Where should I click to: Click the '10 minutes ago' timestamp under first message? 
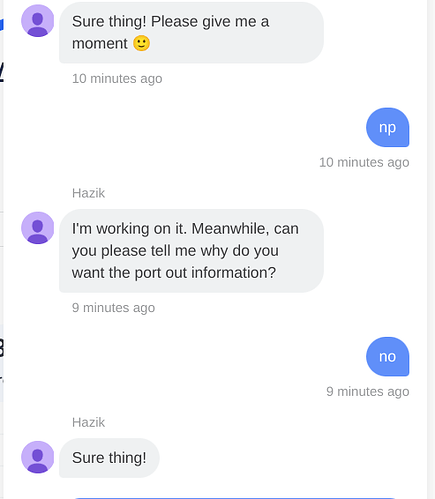click(x=117, y=79)
